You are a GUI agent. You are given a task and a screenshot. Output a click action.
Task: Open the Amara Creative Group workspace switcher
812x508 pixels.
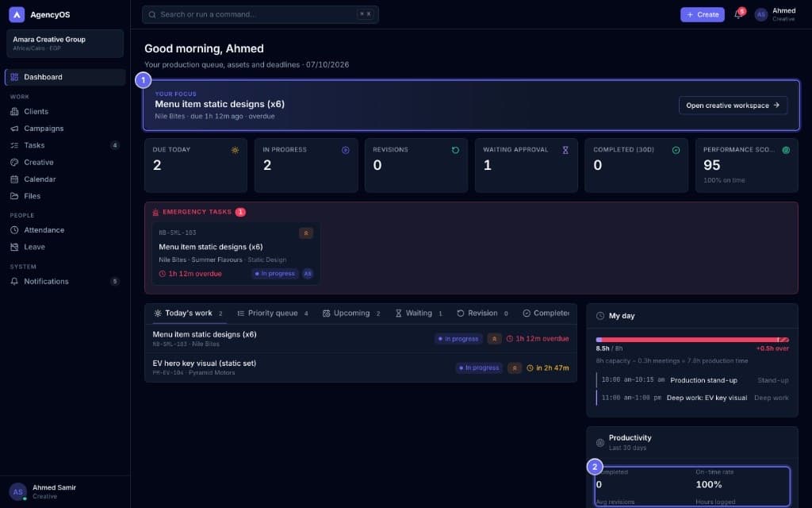[65, 44]
